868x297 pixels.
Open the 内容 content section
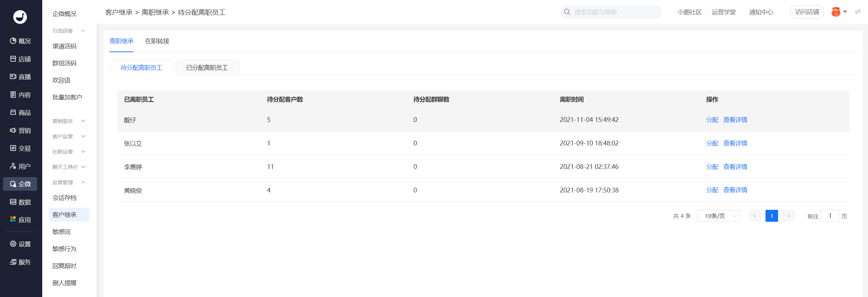pos(20,95)
